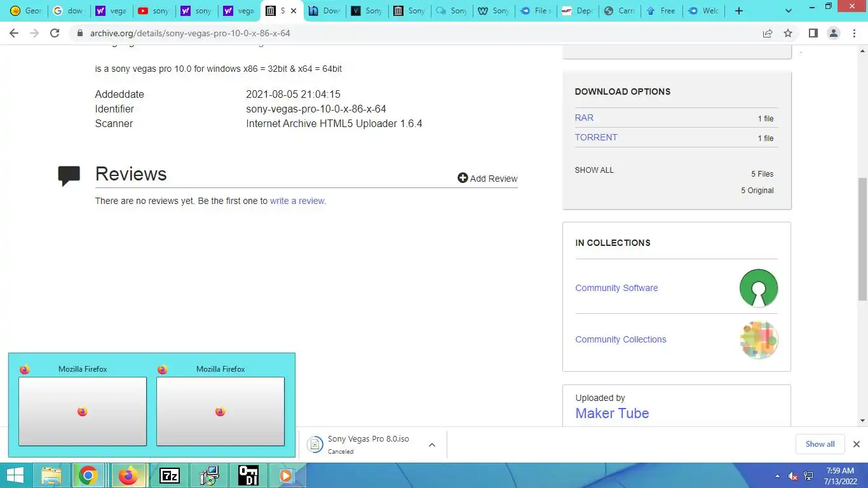
Task: Open the Chrome profile avatar menu
Action: tap(834, 33)
